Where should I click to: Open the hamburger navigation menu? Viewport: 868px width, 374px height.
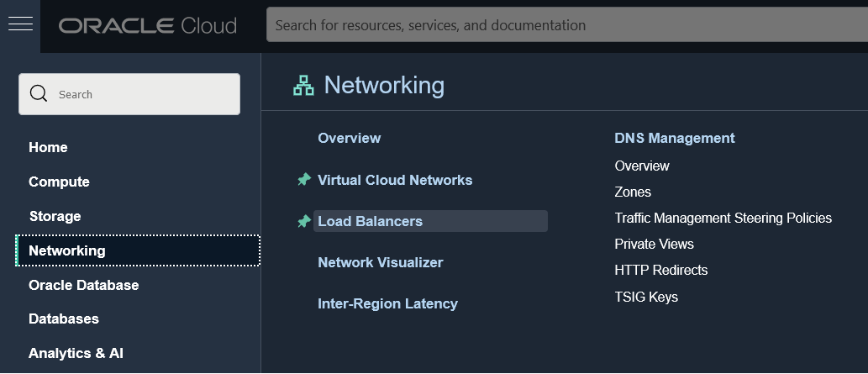click(20, 24)
